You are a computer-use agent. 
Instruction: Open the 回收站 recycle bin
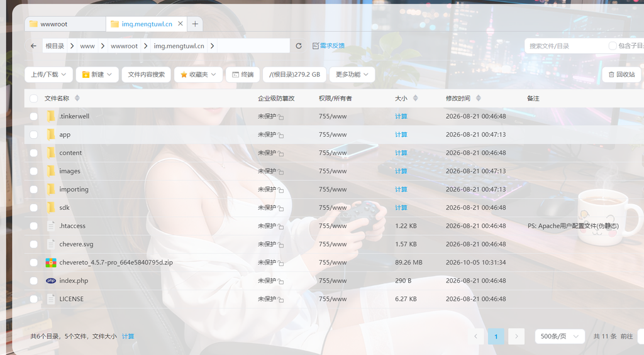[x=621, y=74]
